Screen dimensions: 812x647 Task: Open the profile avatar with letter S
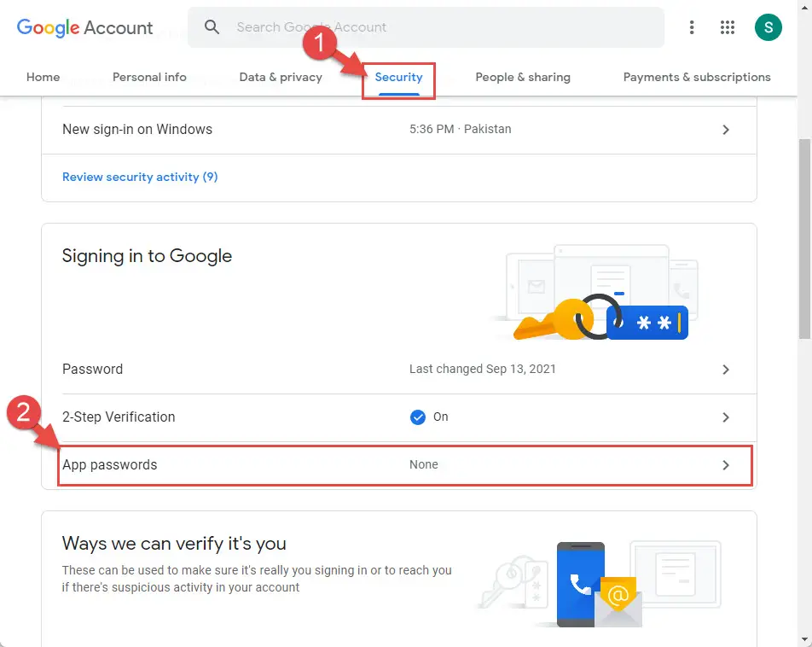(x=768, y=27)
